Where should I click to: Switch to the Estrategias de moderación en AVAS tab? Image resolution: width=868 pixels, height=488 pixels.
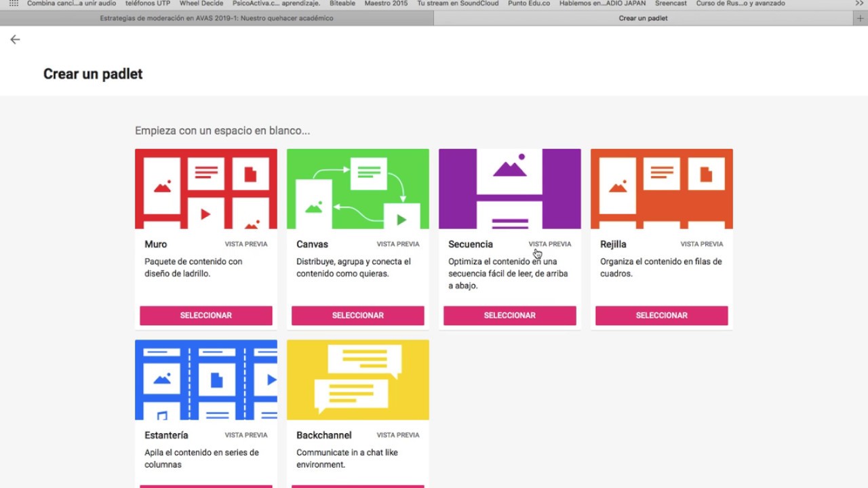(x=216, y=18)
